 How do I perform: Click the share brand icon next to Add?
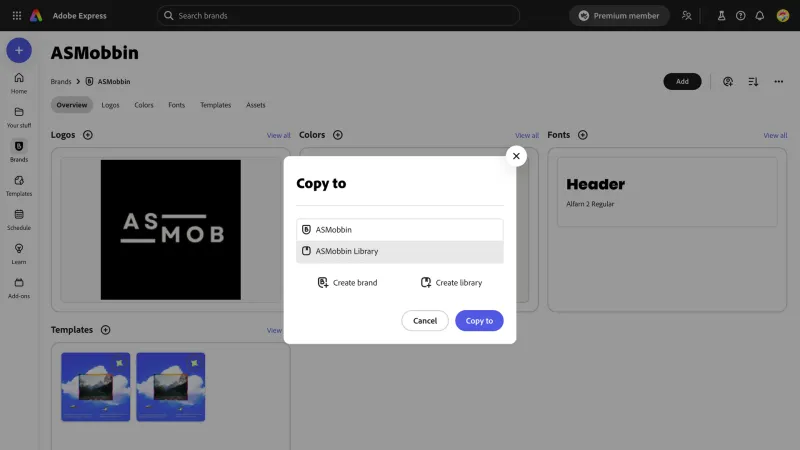click(728, 81)
